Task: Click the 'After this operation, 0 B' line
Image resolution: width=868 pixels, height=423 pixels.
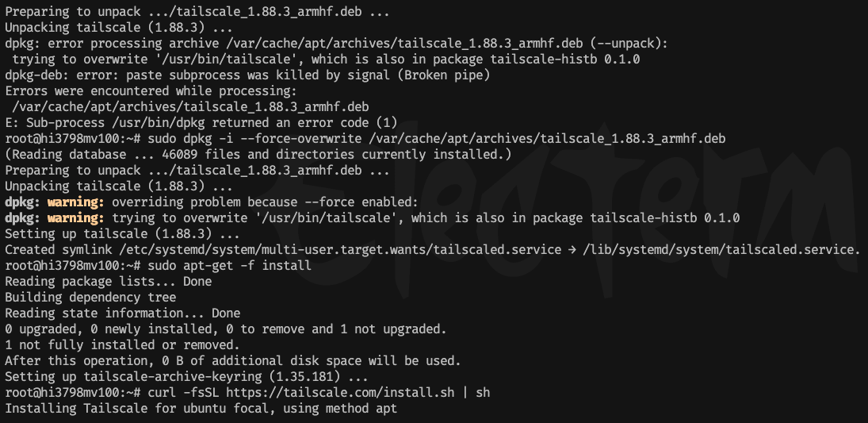Action: [231, 361]
